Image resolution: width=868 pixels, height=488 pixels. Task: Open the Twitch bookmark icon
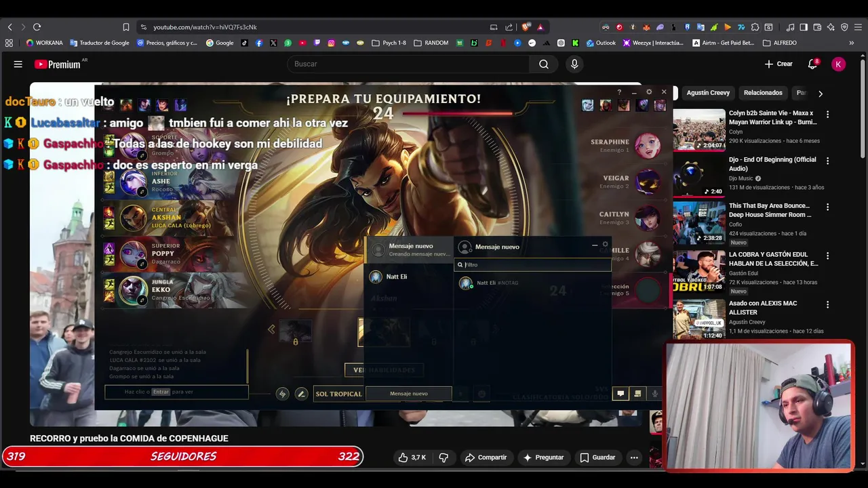tap(317, 43)
